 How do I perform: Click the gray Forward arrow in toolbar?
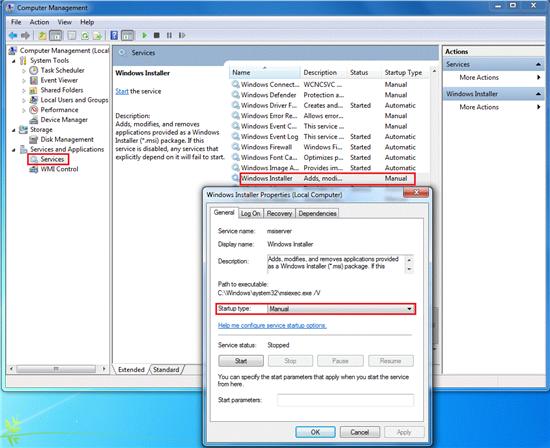pyautogui.click(x=25, y=35)
